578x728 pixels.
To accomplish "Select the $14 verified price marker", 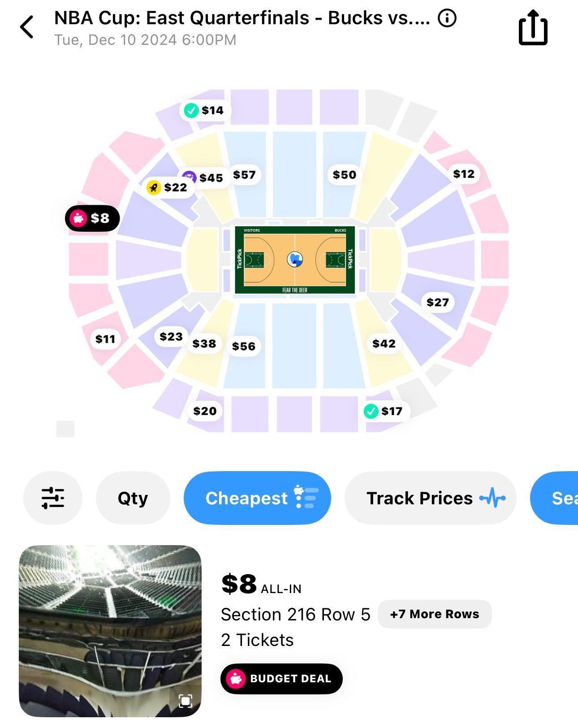I will click(204, 110).
